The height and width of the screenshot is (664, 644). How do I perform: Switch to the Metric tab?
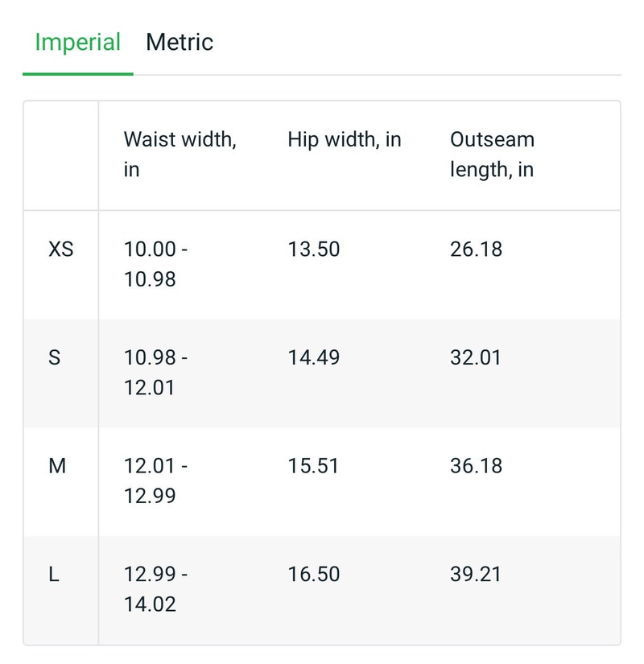180,43
